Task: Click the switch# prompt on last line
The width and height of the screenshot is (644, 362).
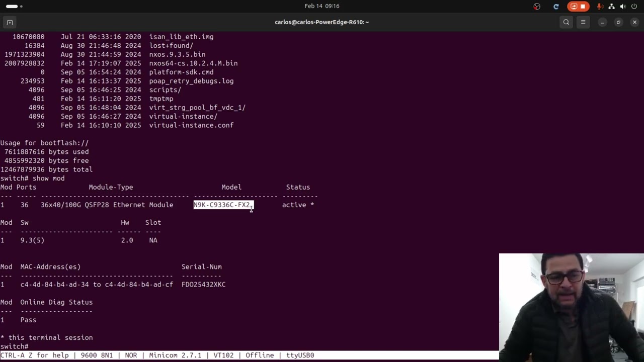Action: pyautogui.click(x=14, y=346)
